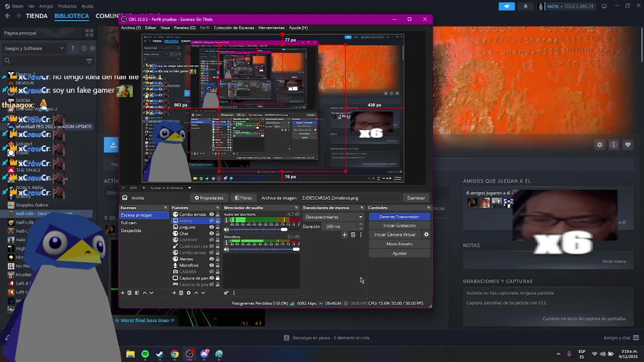The image size is (644, 362).
Task: Move selected scene down in Escenas
Action: point(151,293)
